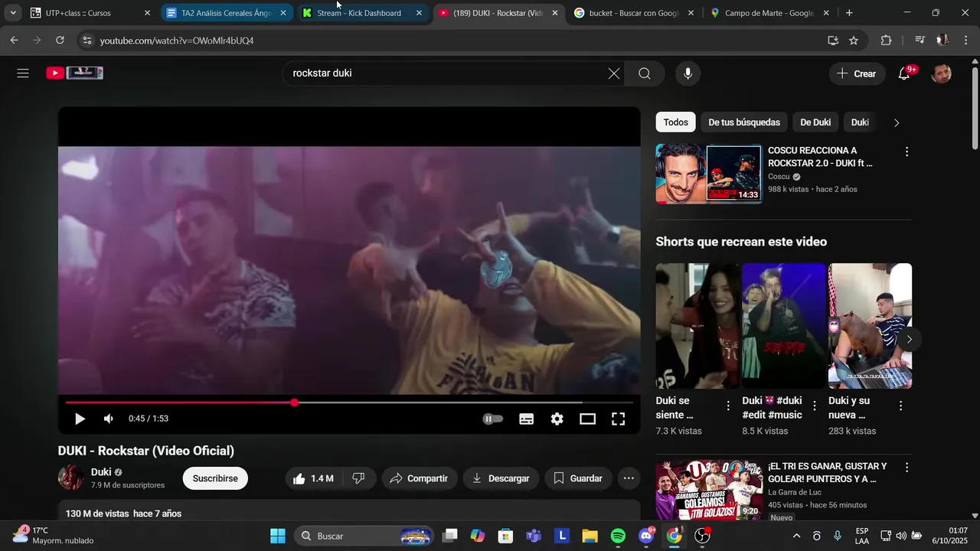Clear the search box with the X
The width and height of the screenshot is (980, 551).
click(614, 73)
